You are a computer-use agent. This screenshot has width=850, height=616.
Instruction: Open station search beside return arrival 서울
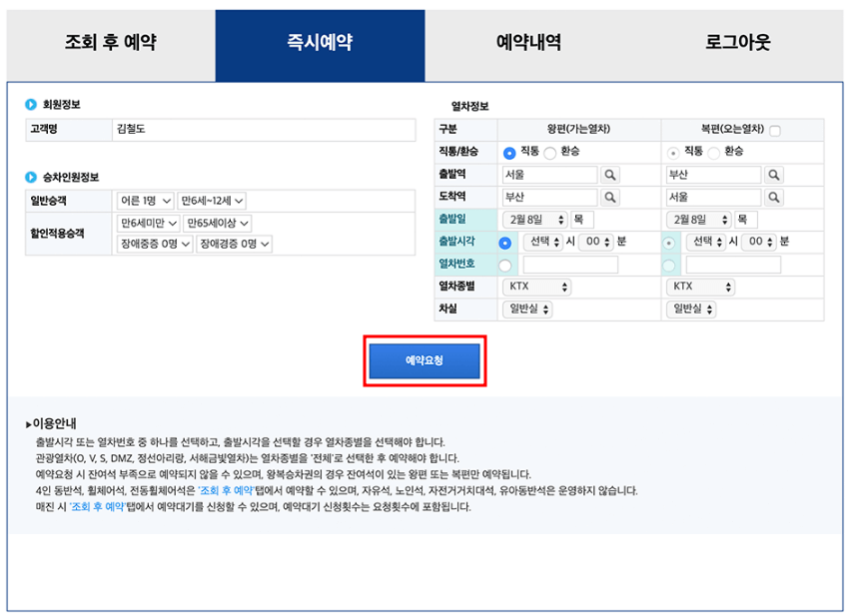click(773, 196)
